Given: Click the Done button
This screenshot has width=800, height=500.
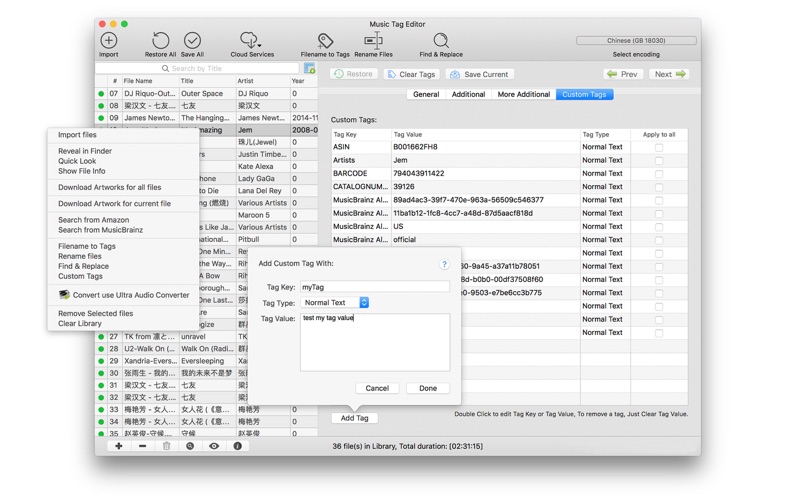Looking at the screenshot, I should [428, 388].
